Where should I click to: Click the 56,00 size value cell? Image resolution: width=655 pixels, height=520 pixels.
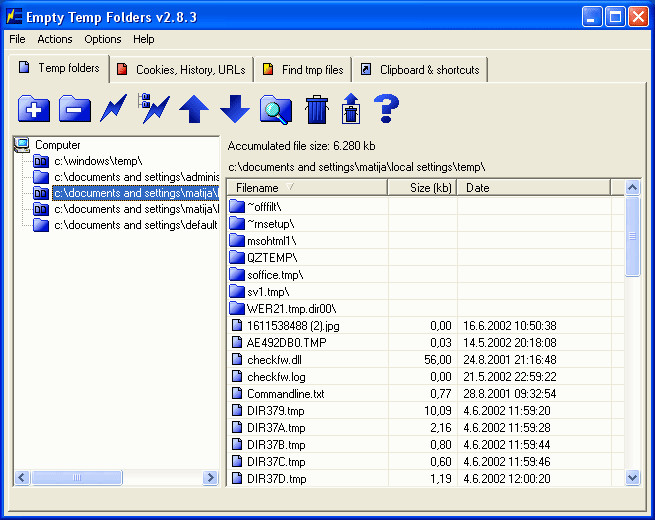pos(438,359)
